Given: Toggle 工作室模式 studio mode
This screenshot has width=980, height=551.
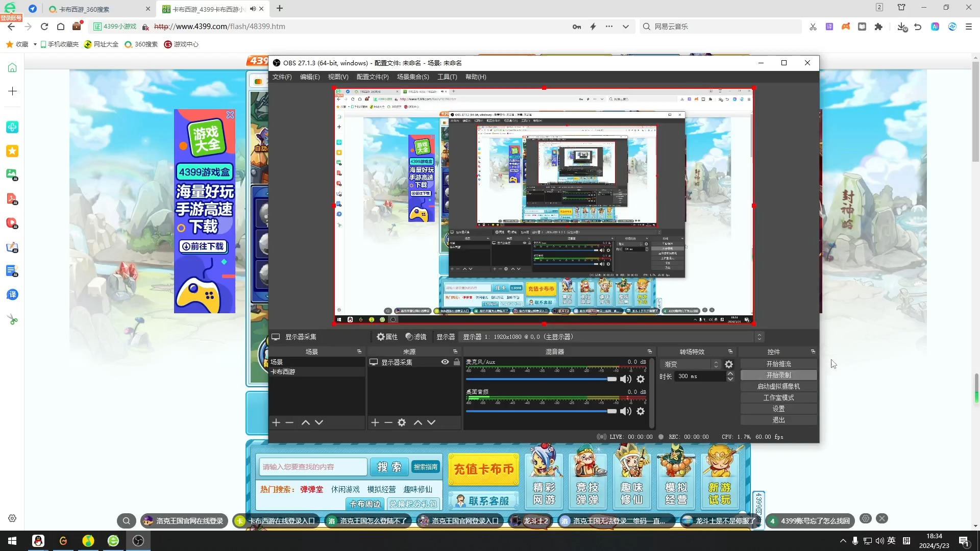Looking at the screenshot, I should tap(778, 397).
